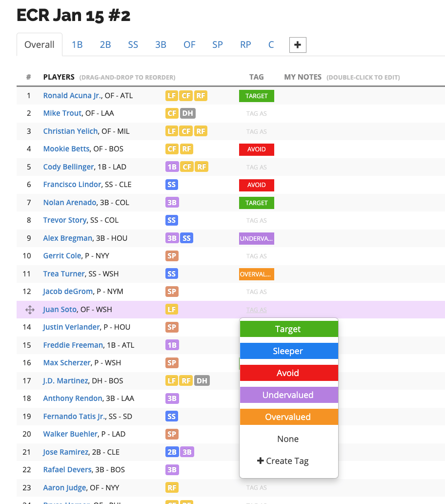Viewport: 445px width, 504px height.
Task: Select Sleeper from the open tag menu
Action: click(x=288, y=351)
